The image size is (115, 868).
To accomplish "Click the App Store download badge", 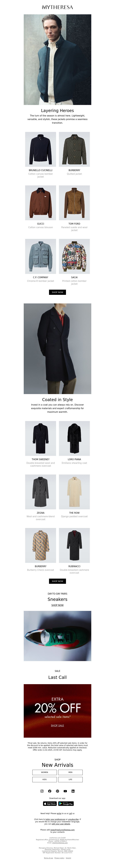I will coord(50,804).
